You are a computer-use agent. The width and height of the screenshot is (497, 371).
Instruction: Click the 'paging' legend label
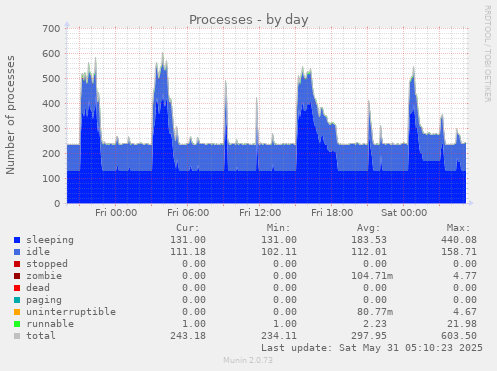point(44,300)
